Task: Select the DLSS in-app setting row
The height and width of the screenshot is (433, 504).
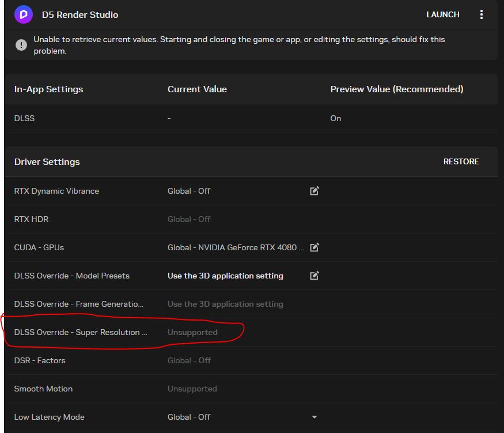Action: pos(24,118)
